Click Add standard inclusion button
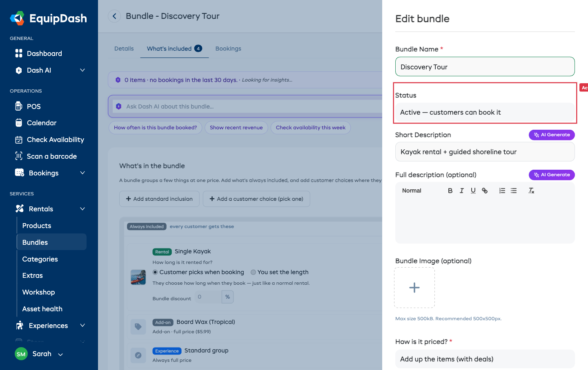588x370 pixels. [159, 199]
